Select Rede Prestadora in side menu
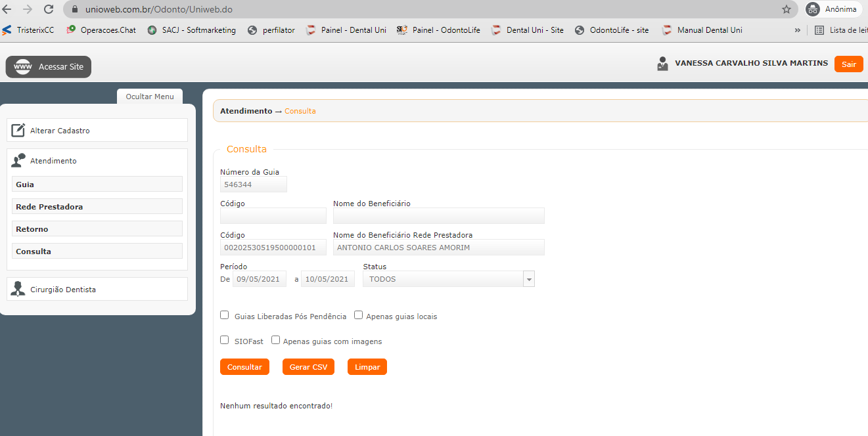Viewport: 868px width, 436px height. (97, 207)
